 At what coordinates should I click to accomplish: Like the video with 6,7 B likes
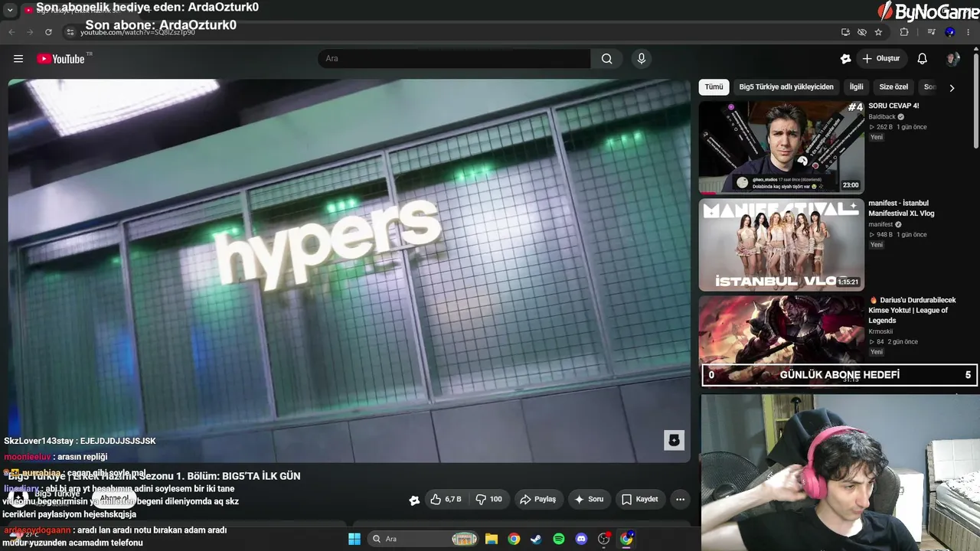pos(445,500)
